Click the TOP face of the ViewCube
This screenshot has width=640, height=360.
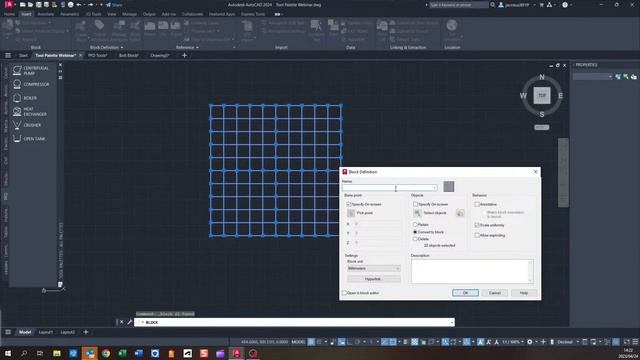tap(542, 96)
